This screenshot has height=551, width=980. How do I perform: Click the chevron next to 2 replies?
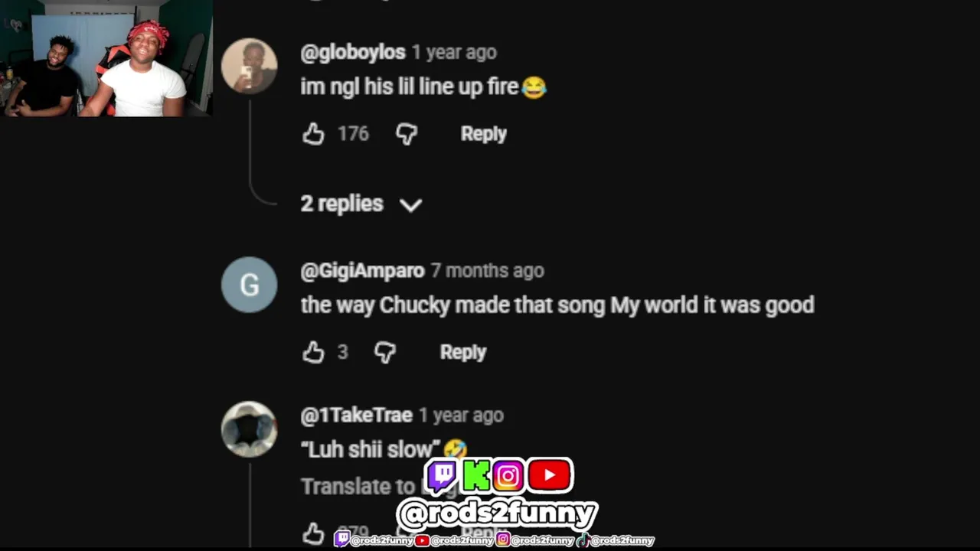click(x=411, y=204)
